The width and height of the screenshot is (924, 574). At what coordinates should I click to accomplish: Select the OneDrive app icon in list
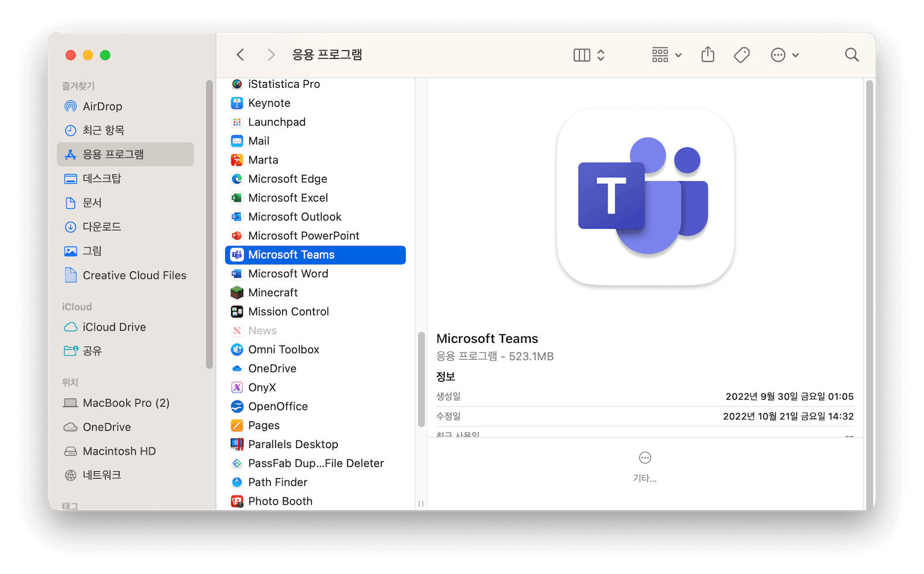pos(237,368)
